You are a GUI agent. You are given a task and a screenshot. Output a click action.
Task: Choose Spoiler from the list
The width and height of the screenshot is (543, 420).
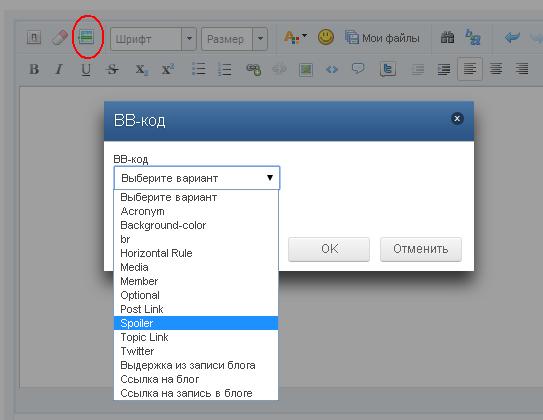tap(196, 323)
